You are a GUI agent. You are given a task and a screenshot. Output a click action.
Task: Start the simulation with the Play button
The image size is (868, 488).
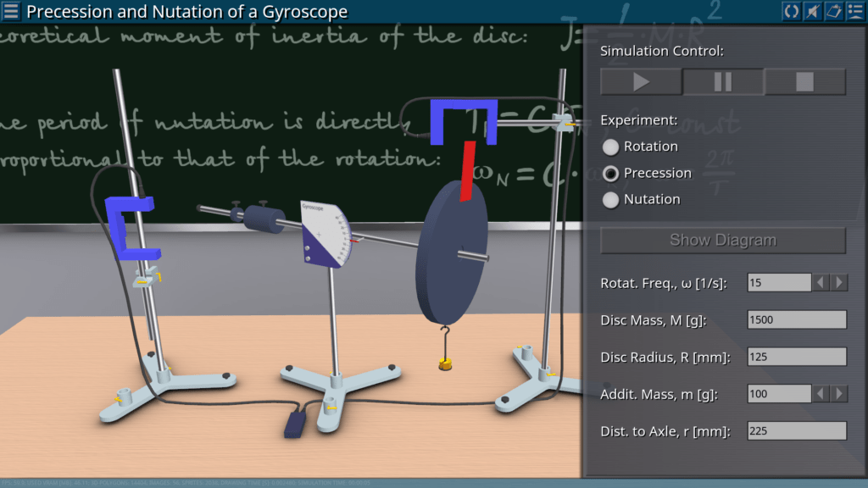[641, 81]
